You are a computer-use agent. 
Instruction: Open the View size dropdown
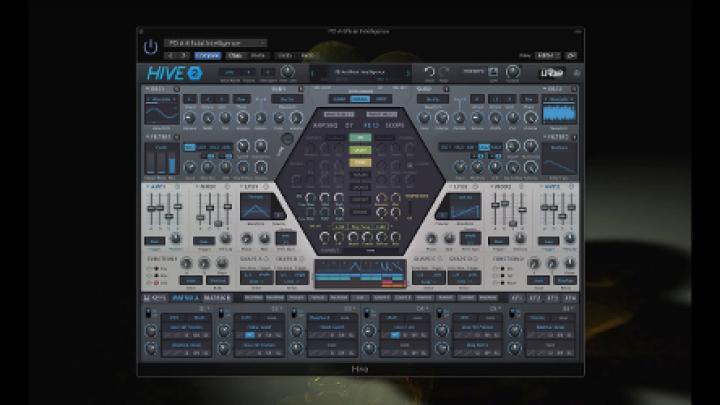547,56
